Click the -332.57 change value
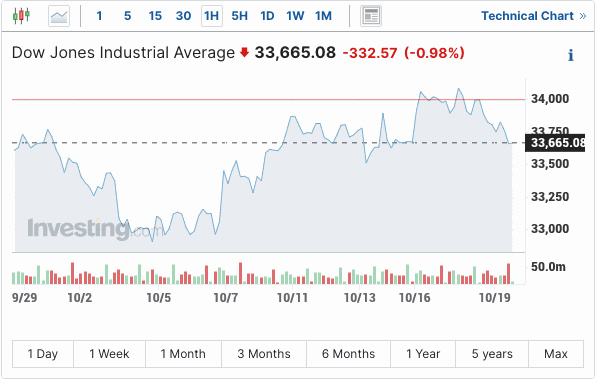The width and height of the screenshot is (595, 379). [370, 53]
